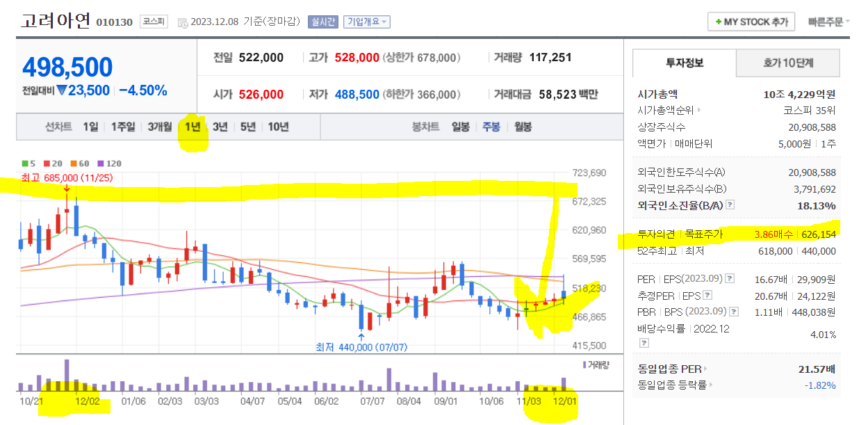
Task: Open the 호가10단계 tab
Action: click(x=788, y=63)
